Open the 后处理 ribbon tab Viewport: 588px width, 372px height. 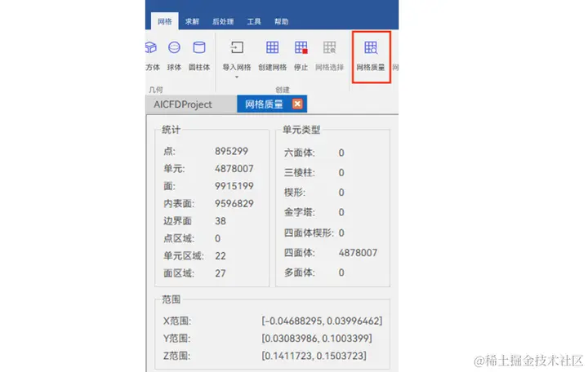click(x=223, y=21)
